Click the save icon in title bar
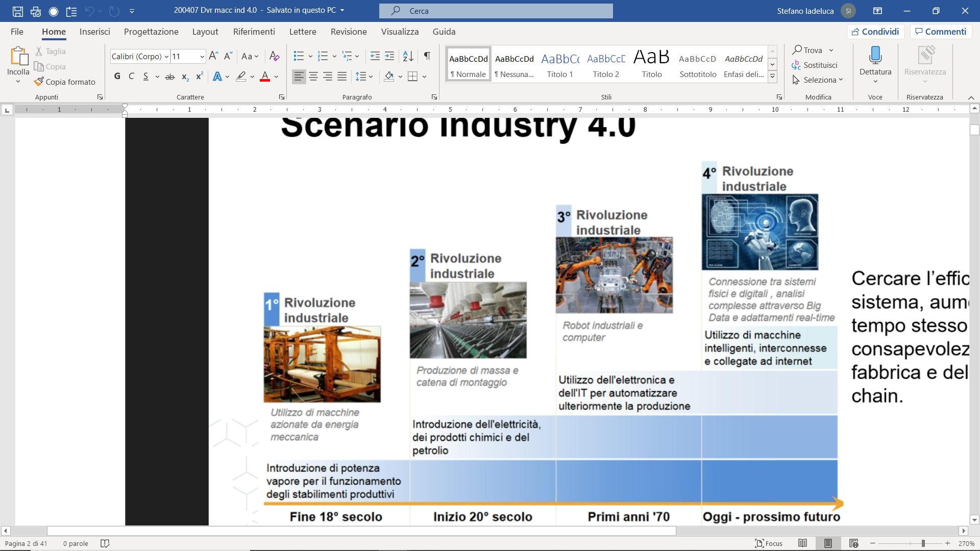 (x=18, y=11)
